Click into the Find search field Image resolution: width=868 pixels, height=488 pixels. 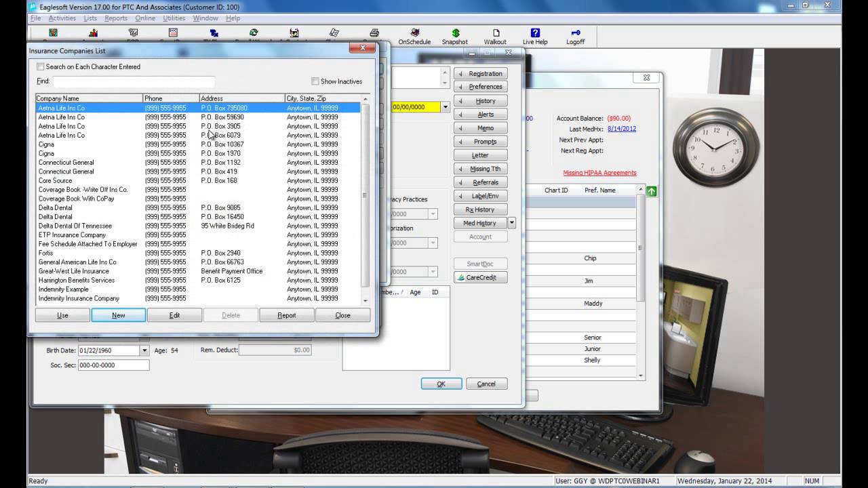coord(134,81)
